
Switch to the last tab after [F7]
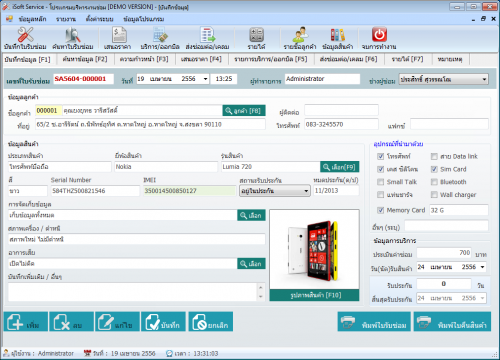pyautogui.click(x=450, y=59)
